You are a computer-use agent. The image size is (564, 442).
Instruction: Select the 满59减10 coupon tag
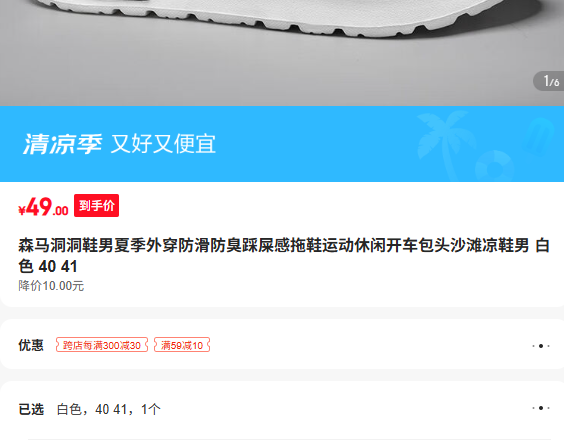(182, 345)
